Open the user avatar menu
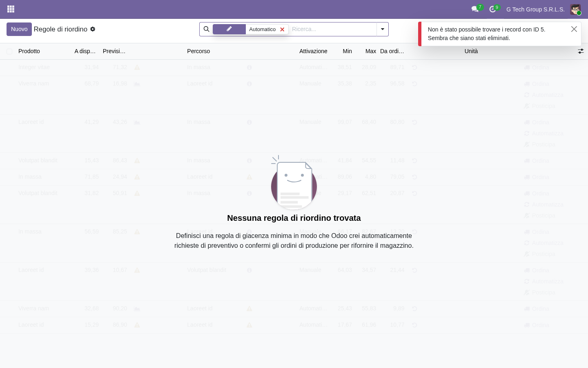The image size is (588, 368). (575, 9)
